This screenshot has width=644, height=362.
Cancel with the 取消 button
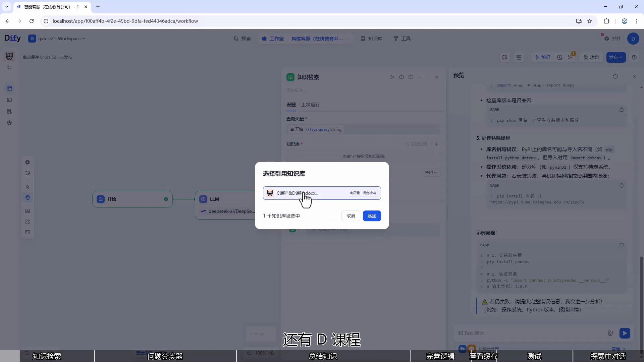[x=351, y=216]
